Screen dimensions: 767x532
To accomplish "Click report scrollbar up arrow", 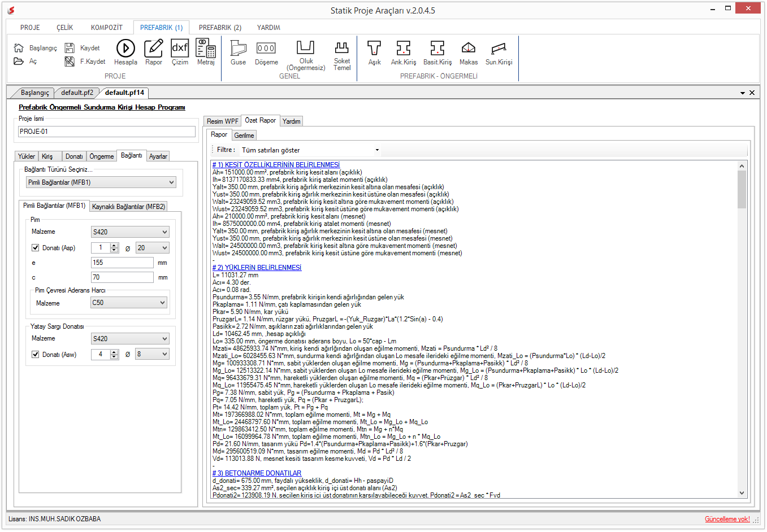I will 742,166.
